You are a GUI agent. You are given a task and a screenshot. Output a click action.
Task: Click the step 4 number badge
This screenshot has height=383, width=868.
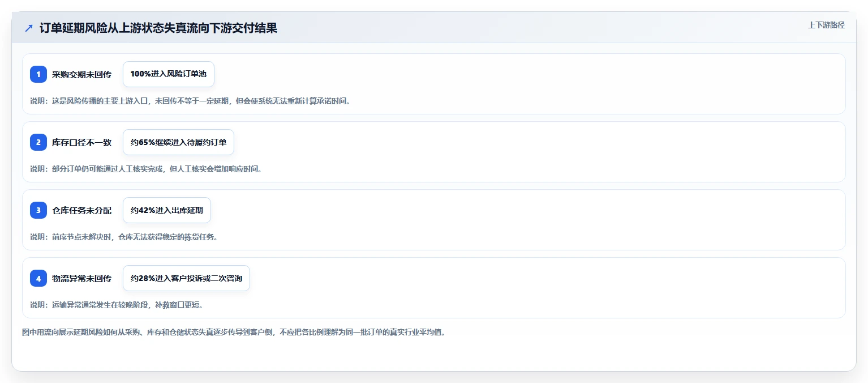[x=38, y=278]
